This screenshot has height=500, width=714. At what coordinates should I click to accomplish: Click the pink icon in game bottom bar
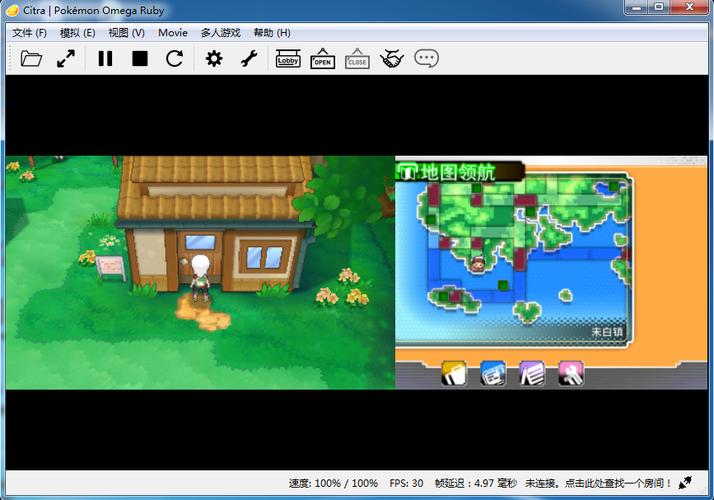[x=571, y=373]
